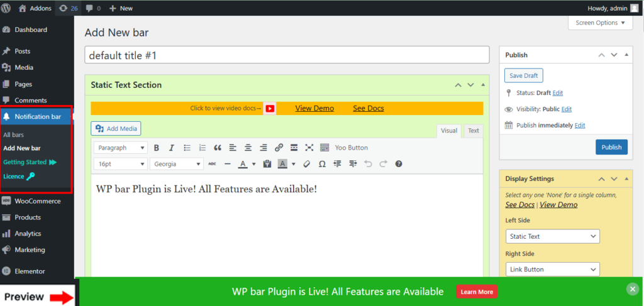Image resolution: width=644 pixels, height=306 pixels.
Task: Open Getting Started submenu item
Action: coord(30,162)
